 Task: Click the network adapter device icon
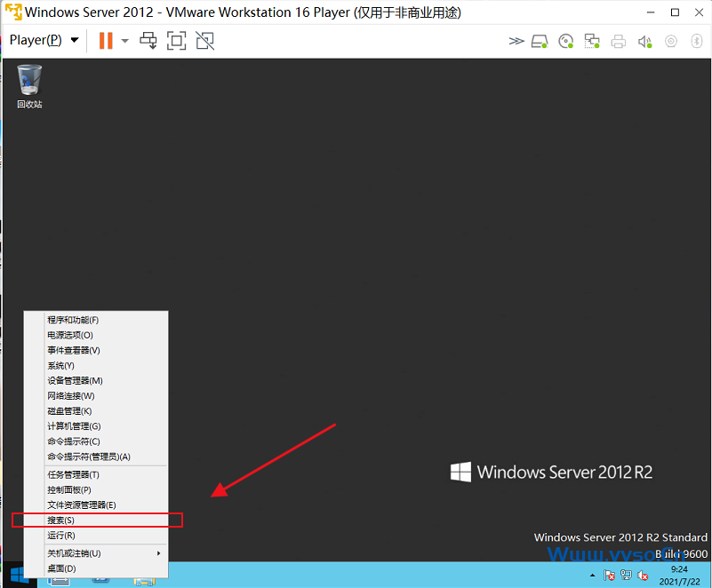pyautogui.click(x=592, y=41)
